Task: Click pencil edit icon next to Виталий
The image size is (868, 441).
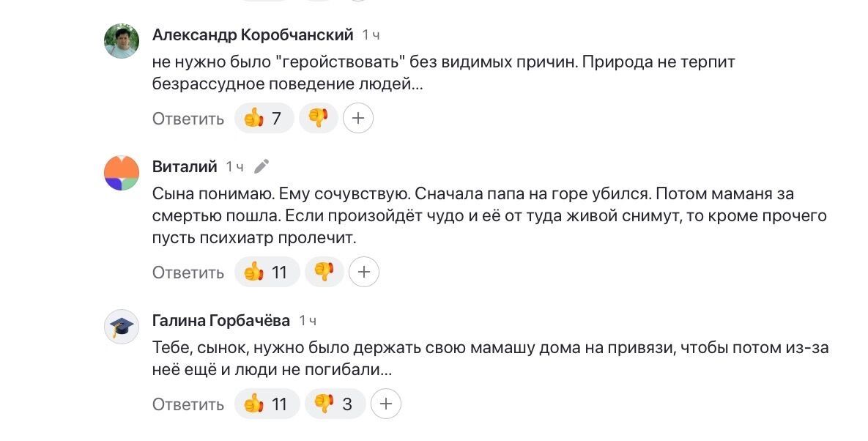Action: (x=261, y=167)
